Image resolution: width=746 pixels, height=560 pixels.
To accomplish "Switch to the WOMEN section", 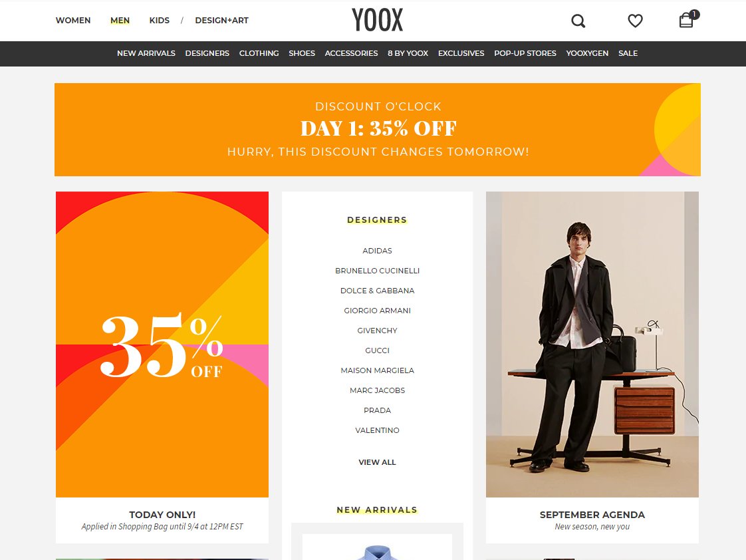I will point(72,21).
